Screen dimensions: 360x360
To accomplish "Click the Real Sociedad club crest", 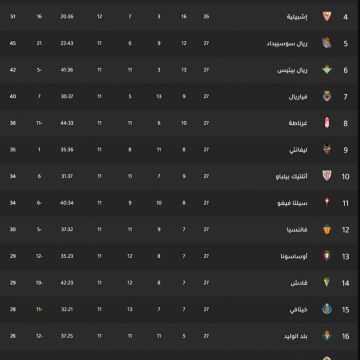I will pyautogui.click(x=327, y=43).
